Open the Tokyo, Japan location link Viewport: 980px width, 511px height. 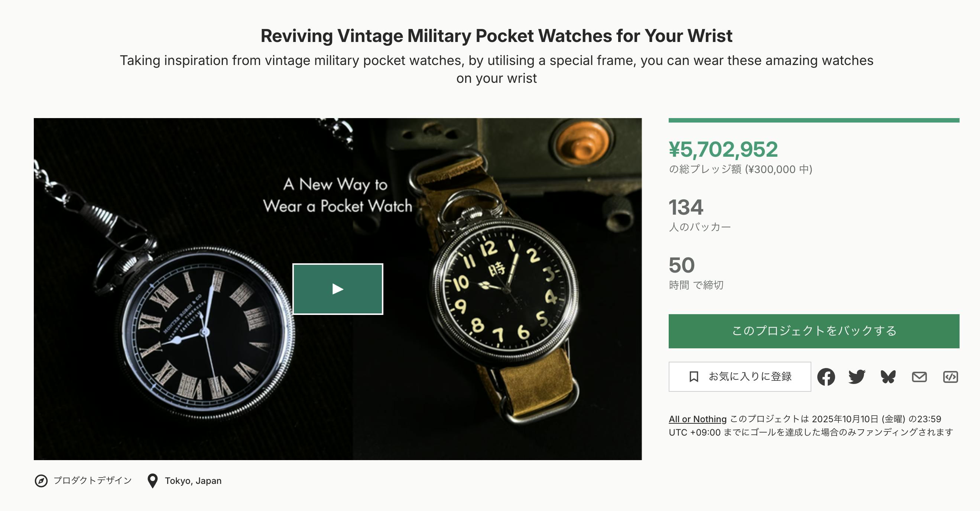pos(193,481)
